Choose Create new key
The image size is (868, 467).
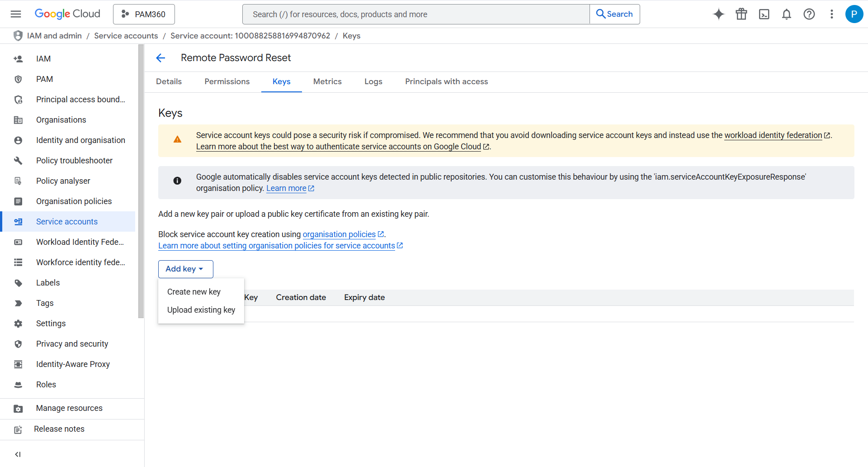[x=193, y=292]
